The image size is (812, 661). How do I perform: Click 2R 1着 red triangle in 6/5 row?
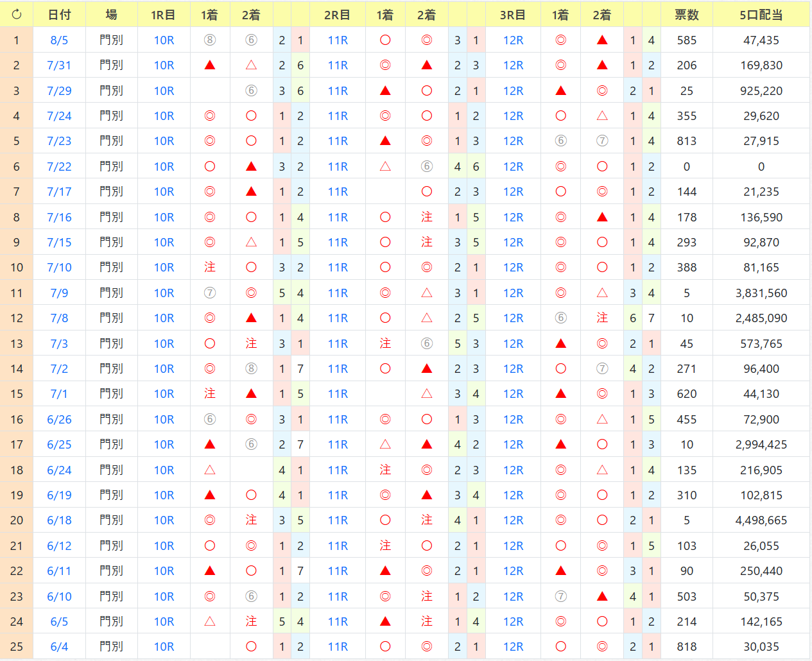tap(385, 622)
